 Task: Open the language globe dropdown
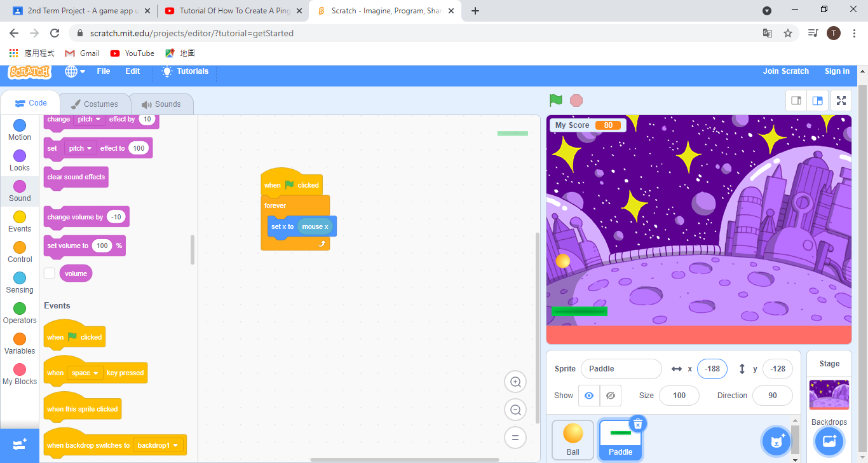[x=75, y=71]
